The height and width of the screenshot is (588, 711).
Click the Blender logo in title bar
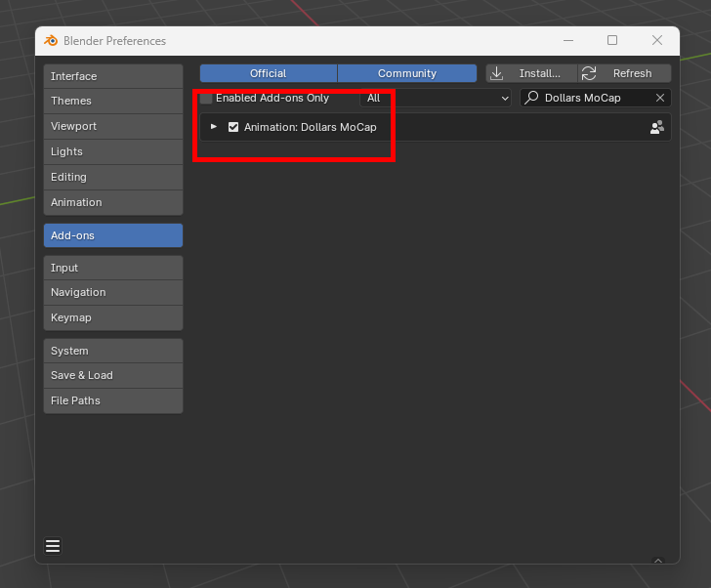pyautogui.click(x=51, y=41)
